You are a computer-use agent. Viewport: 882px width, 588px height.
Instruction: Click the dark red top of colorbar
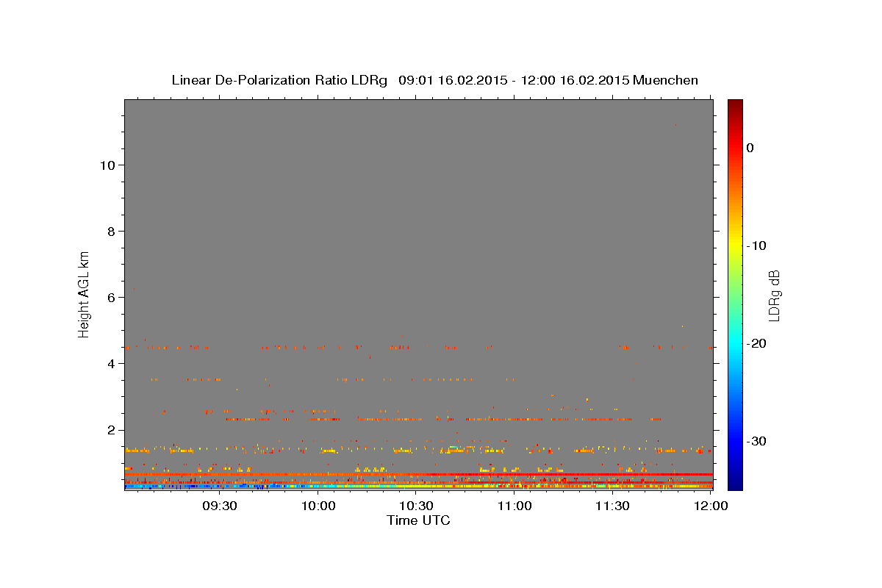click(735, 104)
